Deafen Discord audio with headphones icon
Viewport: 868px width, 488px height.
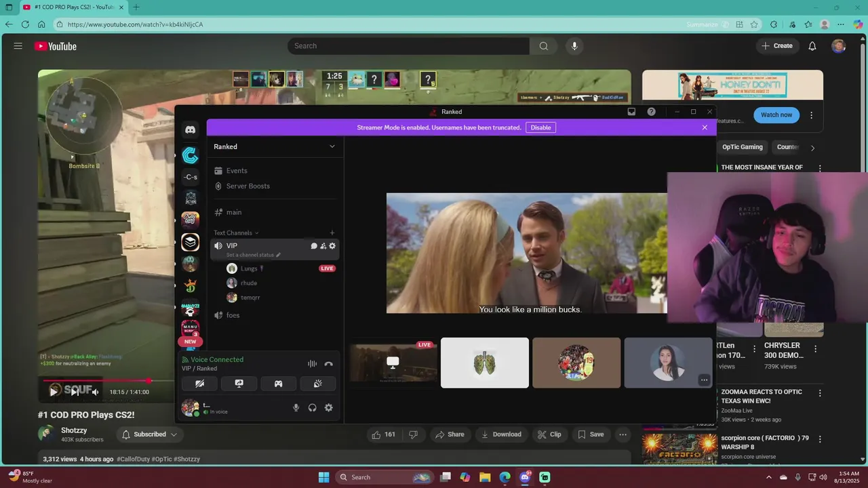(x=312, y=407)
